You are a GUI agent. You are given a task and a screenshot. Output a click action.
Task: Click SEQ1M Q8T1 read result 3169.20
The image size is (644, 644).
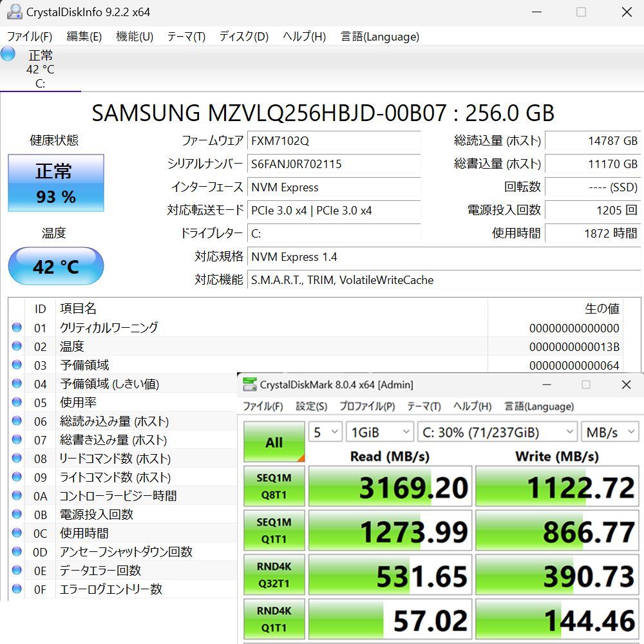point(390,486)
